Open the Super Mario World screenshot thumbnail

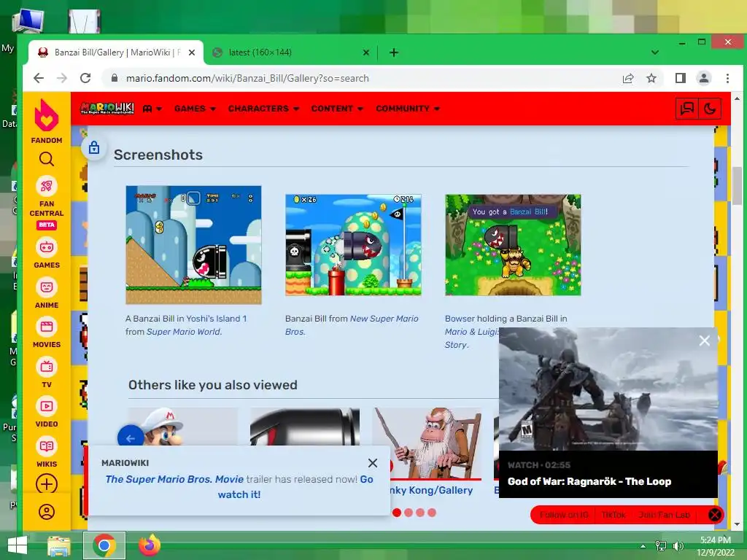[193, 245]
